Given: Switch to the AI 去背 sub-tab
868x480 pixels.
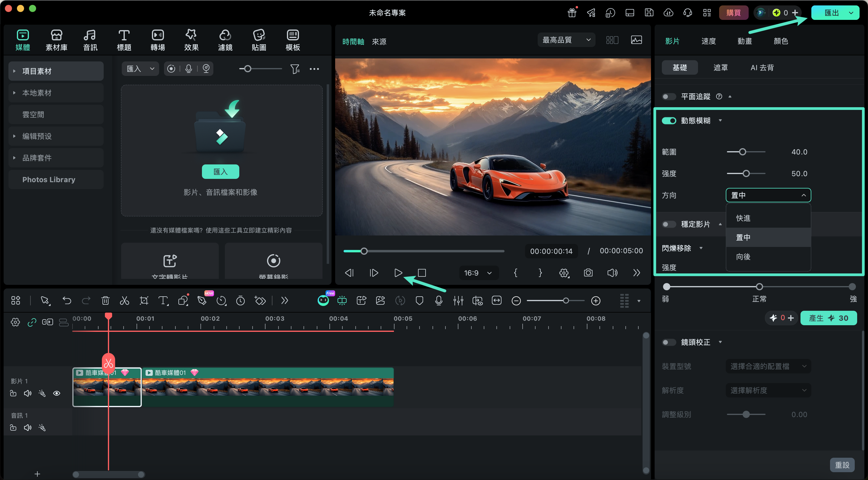Looking at the screenshot, I should coord(762,68).
